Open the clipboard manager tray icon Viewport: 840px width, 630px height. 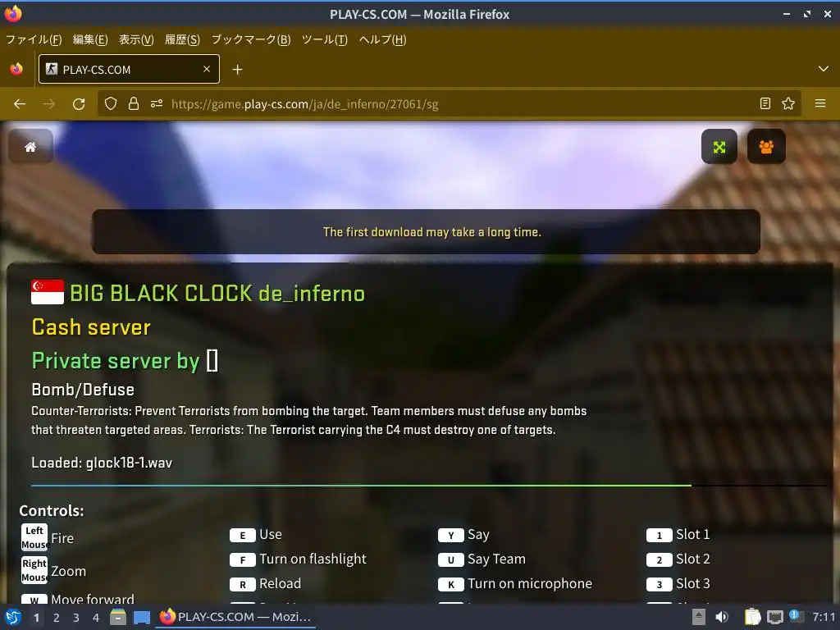(753, 617)
